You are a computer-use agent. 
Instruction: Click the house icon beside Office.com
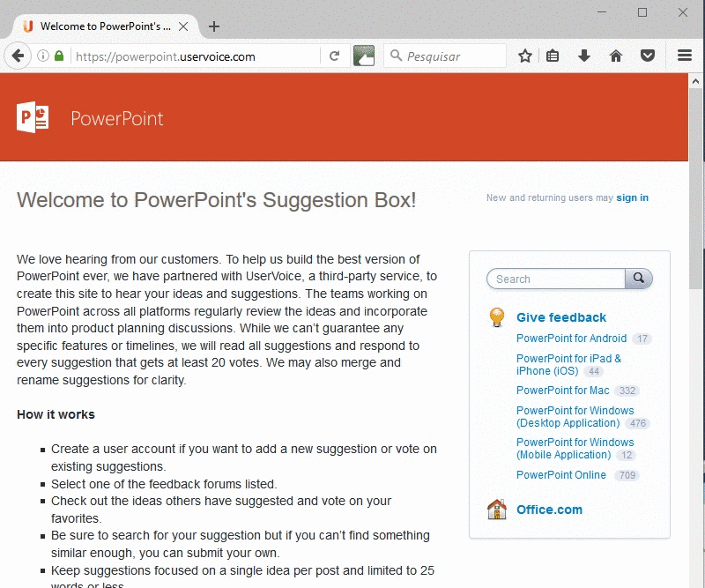tap(497, 510)
